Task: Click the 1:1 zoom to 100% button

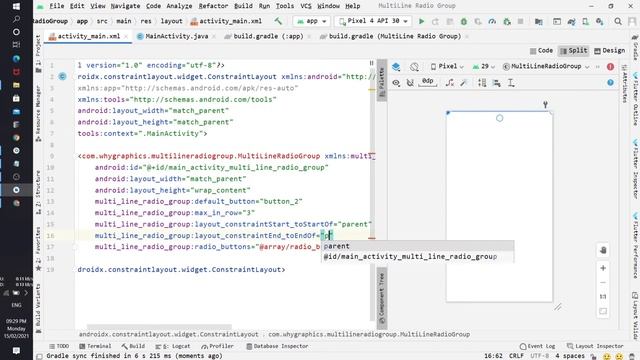Action: point(603,296)
